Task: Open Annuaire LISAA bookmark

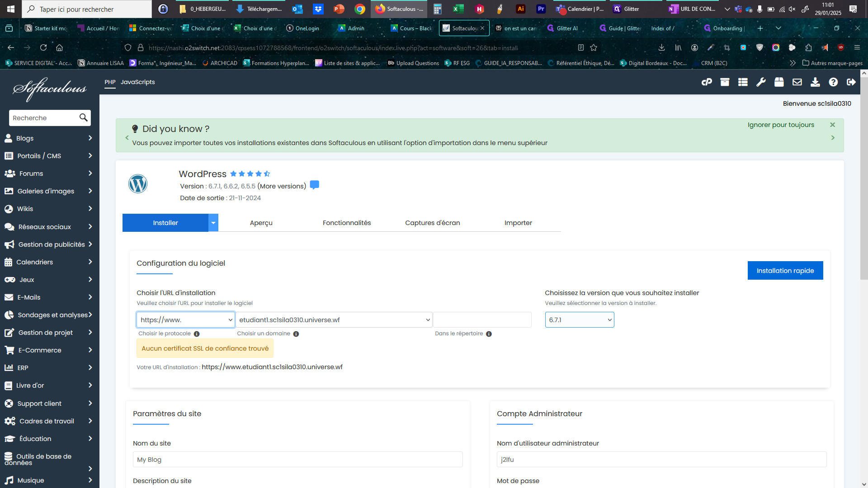Action: coord(101,63)
